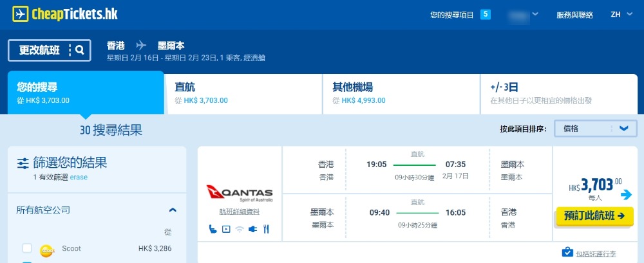644x263 pixels.
Task: Select the 其他機場 tab
Action: [401, 93]
